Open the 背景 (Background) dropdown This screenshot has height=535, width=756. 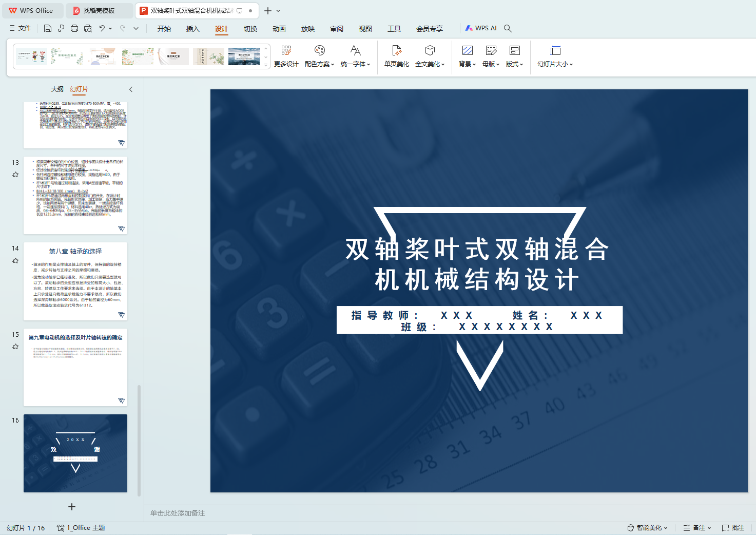pos(467,56)
